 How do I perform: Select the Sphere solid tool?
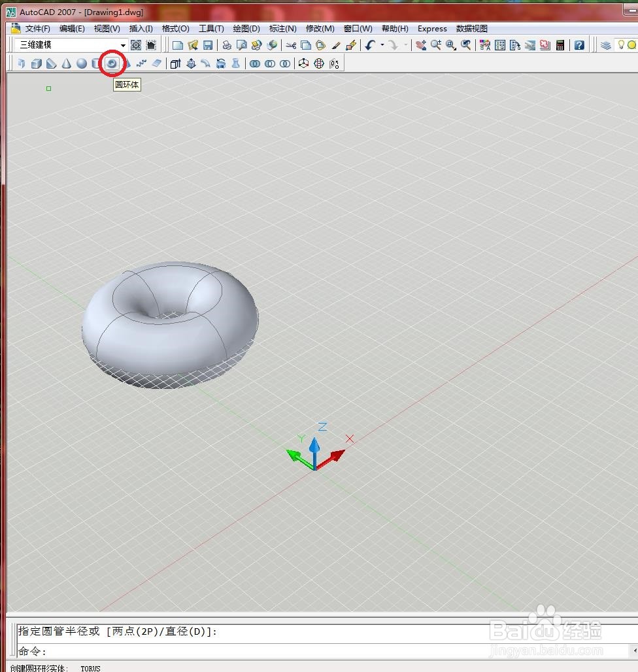point(82,64)
